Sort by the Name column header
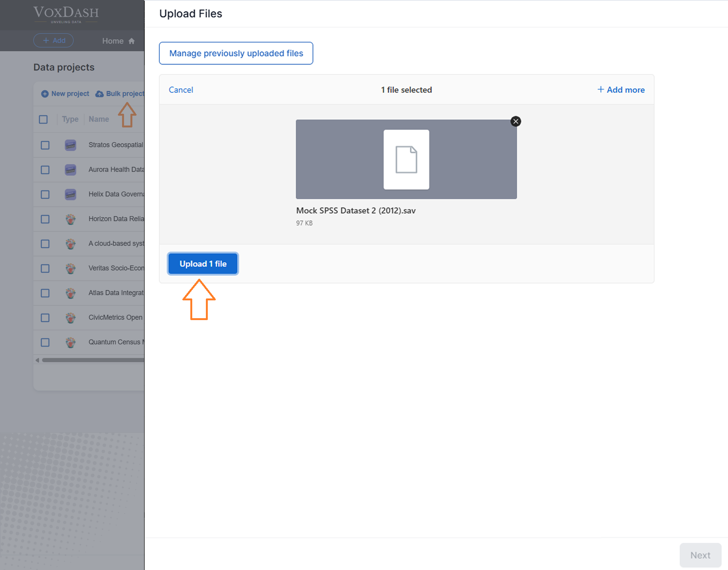This screenshot has height=570, width=728. (x=99, y=119)
